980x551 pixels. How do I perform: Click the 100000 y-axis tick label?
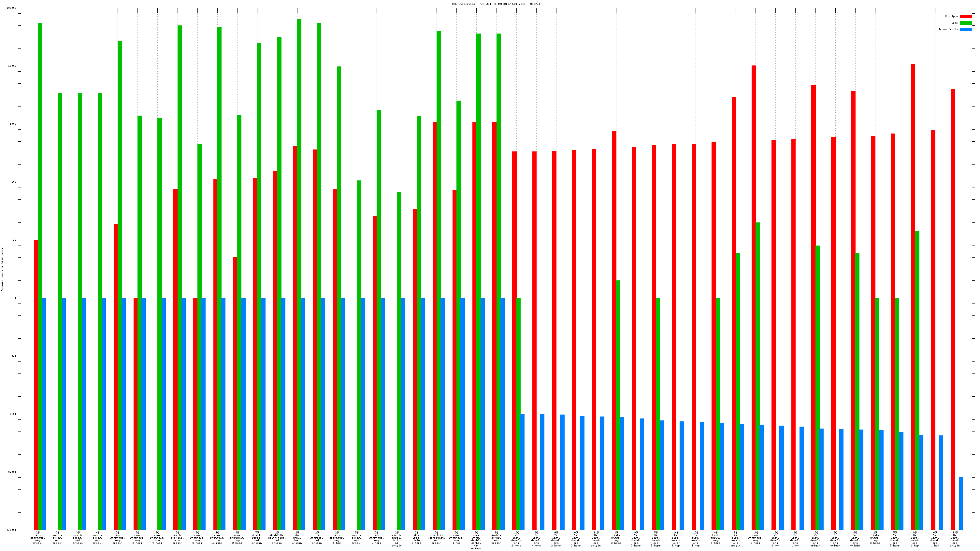(x=11, y=8)
